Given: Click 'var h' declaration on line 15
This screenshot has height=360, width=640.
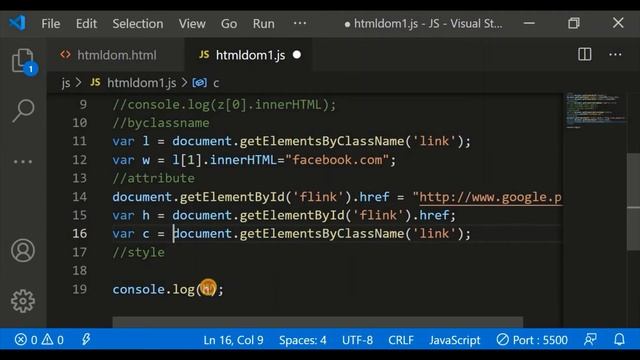Looking at the screenshot, I should pyautogui.click(x=131, y=215).
